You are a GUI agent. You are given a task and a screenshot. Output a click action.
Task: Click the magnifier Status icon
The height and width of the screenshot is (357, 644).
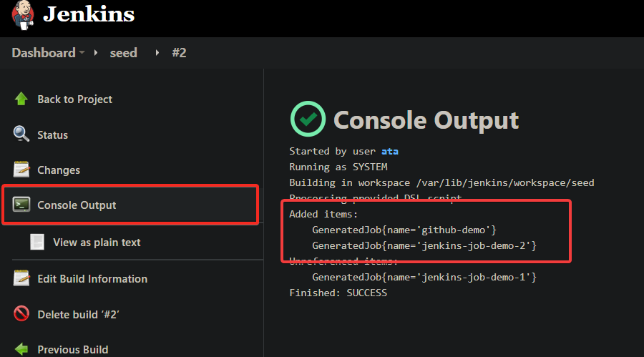(21, 134)
